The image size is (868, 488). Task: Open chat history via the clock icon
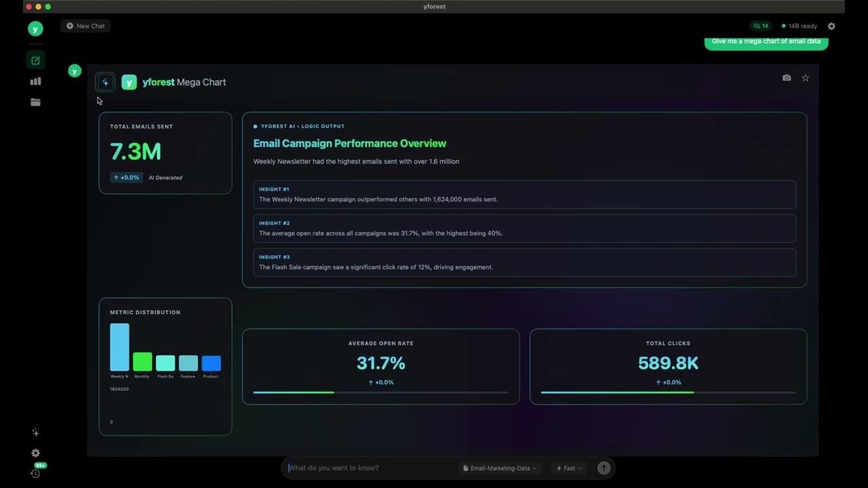point(35,473)
